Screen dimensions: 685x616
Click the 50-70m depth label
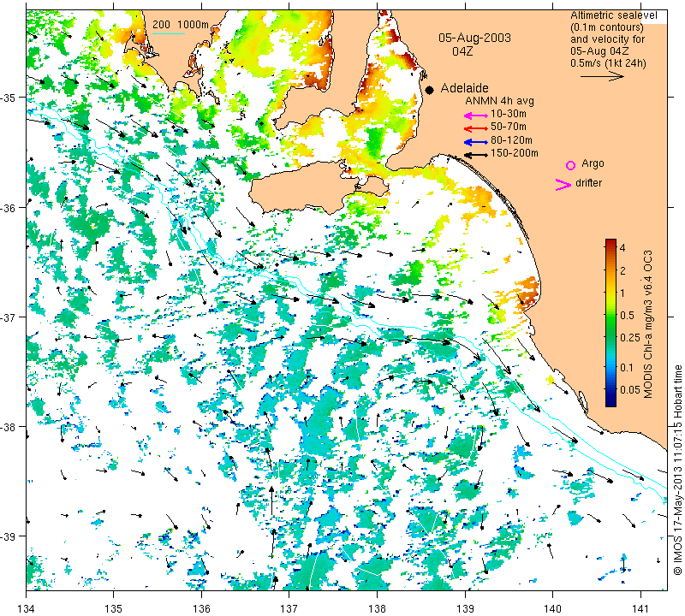[x=509, y=127]
